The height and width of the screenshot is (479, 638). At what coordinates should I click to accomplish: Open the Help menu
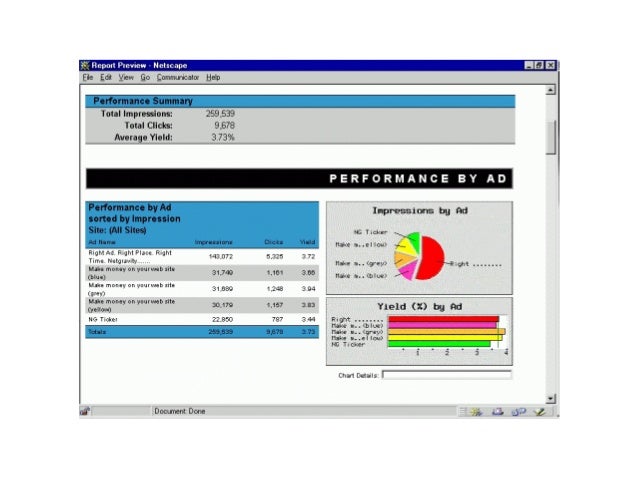pyautogui.click(x=213, y=77)
